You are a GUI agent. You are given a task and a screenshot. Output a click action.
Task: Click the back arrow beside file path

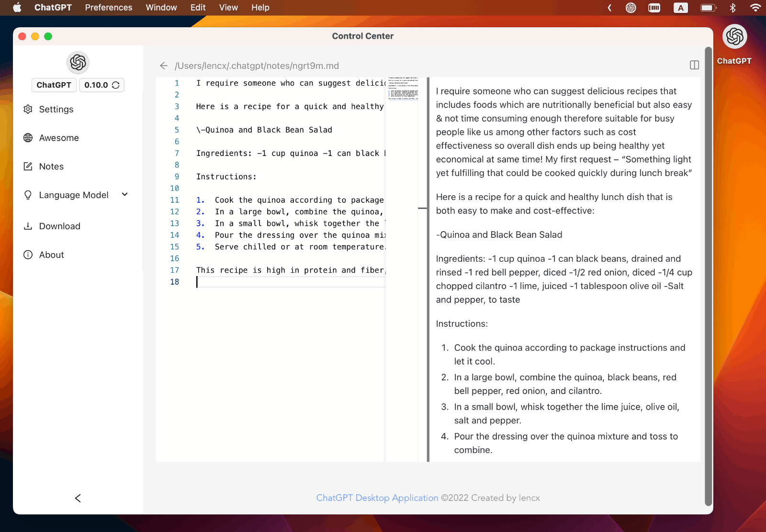[164, 66]
